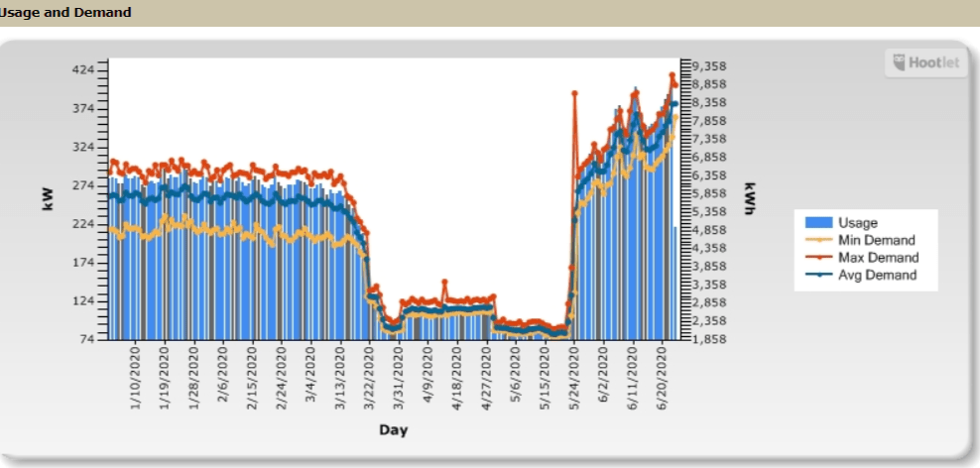980x468 pixels.
Task: Click the blue Usage legend swatch
Action: tap(818, 222)
